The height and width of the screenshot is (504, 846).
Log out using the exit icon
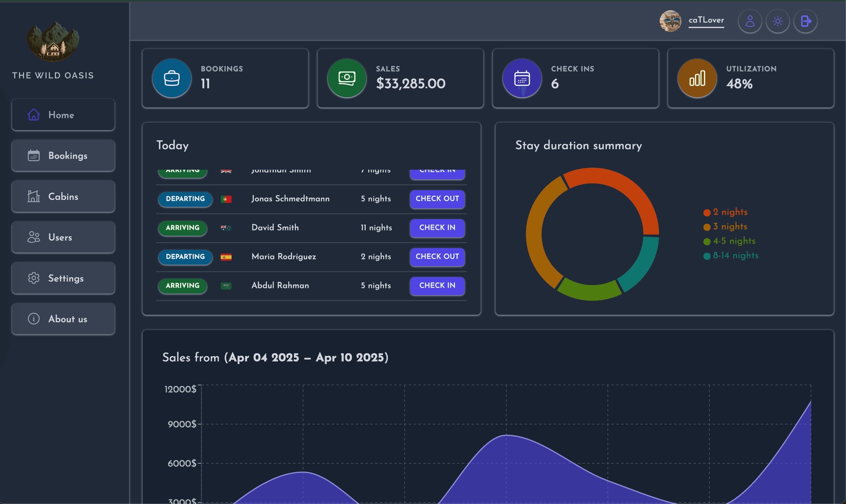(806, 21)
